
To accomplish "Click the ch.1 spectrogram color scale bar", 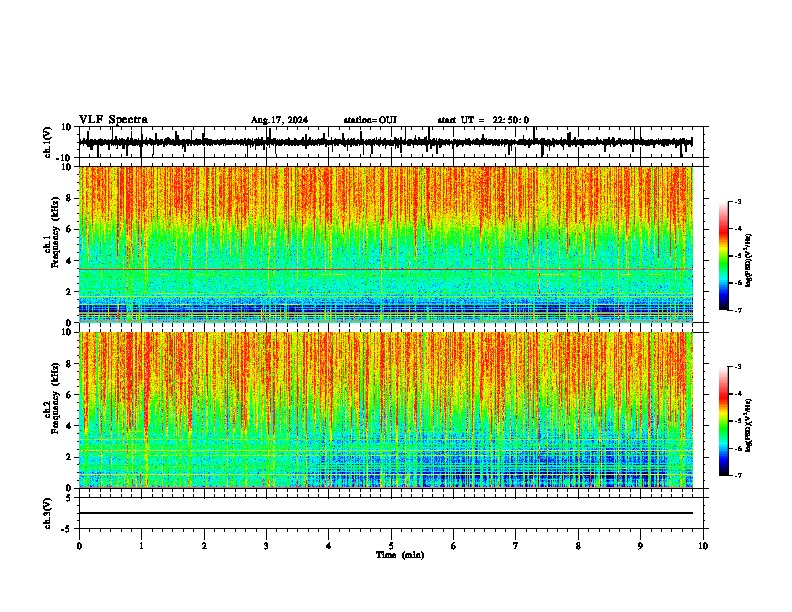I will point(724,256).
